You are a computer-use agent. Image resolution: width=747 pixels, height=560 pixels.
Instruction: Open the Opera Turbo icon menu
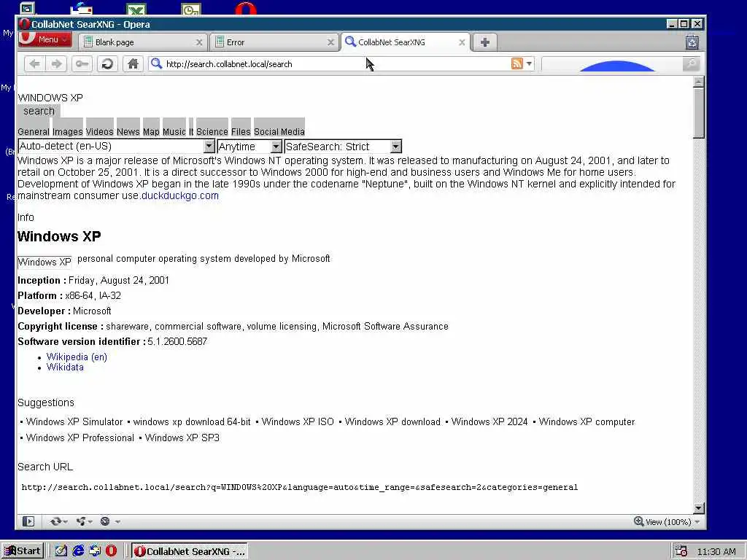(109, 521)
